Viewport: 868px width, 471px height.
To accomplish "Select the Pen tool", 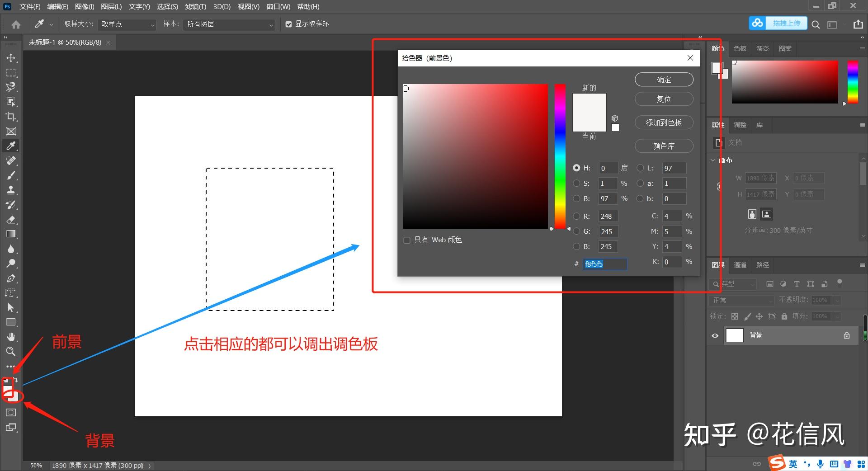I will (x=11, y=278).
